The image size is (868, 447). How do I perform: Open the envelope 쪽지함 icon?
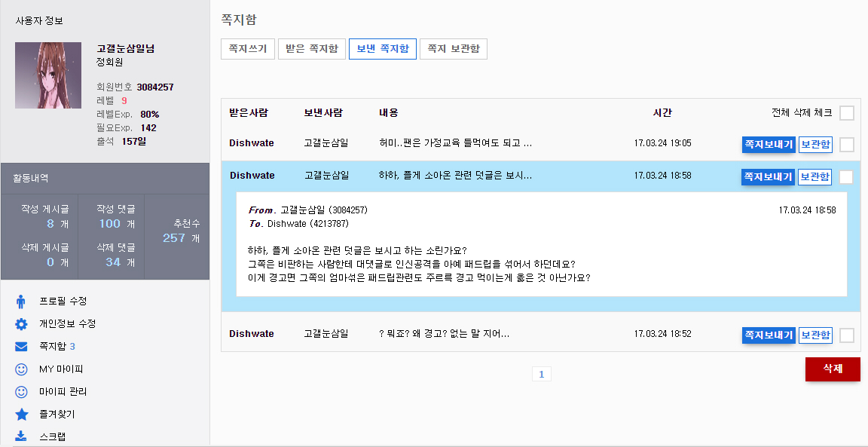(21, 347)
